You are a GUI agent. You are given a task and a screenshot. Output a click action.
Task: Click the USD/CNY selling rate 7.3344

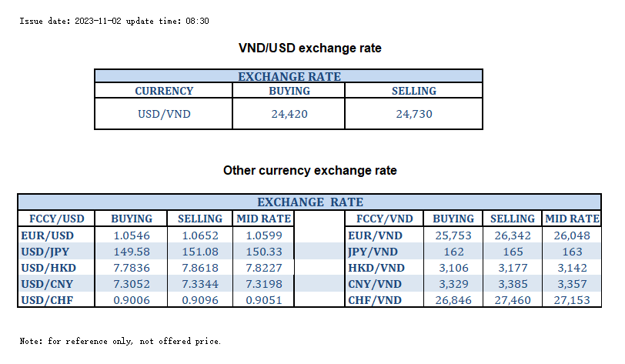tap(199, 283)
